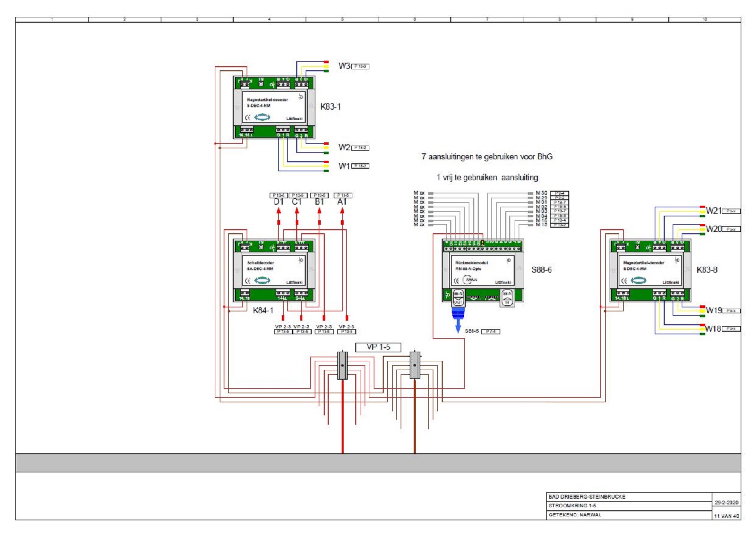756x533 pixels.
Task: Click the yellow indicator on S88-6 terminal strip
Action: point(482,242)
